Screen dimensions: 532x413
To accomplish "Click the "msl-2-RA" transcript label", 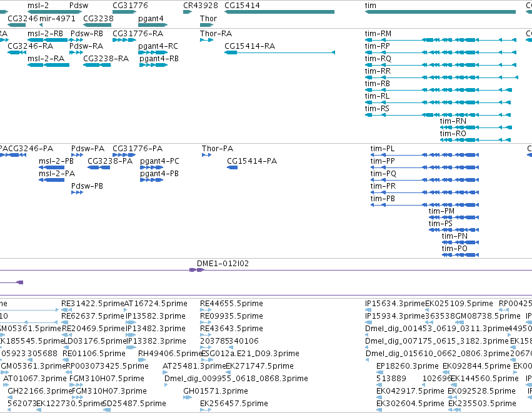I will pos(46,58).
